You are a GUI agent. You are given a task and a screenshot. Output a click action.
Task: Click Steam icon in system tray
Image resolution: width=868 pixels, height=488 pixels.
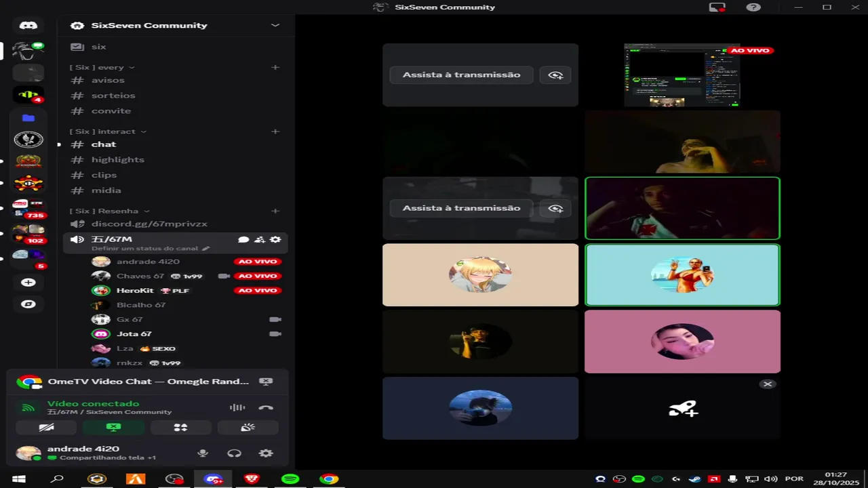click(694, 479)
